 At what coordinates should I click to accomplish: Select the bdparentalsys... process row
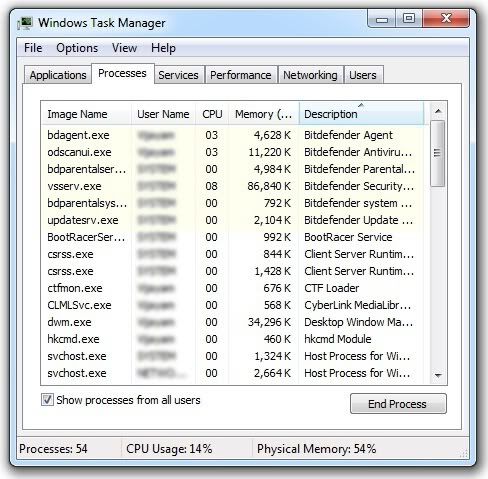tap(232, 203)
